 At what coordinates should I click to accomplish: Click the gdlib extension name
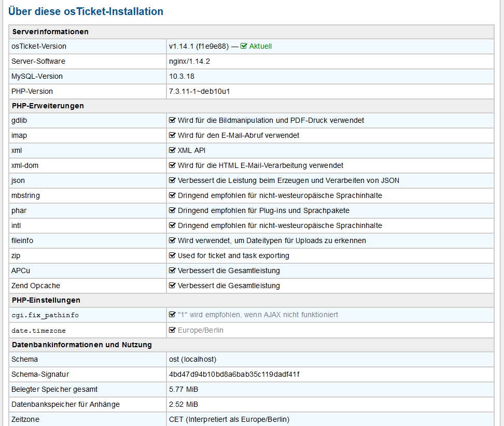(19, 120)
